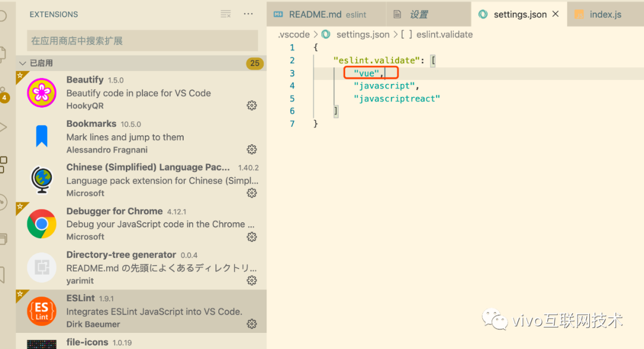The width and height of the screenshot is (644, 349).
Task: Click the settings.json breadcrumb file icon
Action: (x=326, y=35)
